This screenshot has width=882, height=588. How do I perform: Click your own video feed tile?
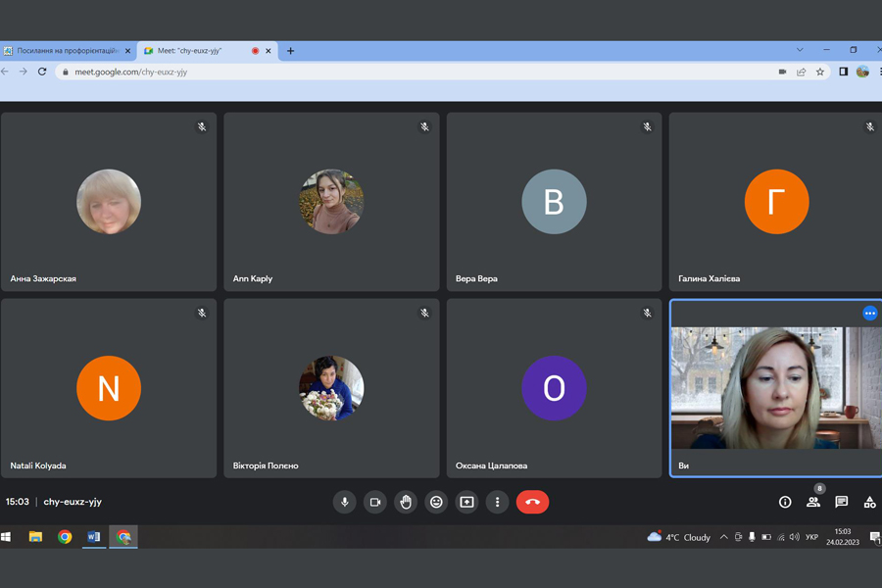tap(776, 388)
